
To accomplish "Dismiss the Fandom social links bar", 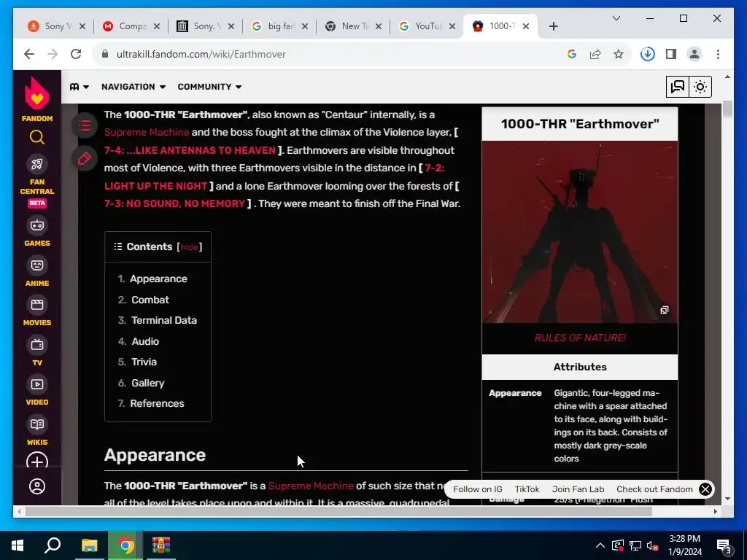I will point(705,489).
